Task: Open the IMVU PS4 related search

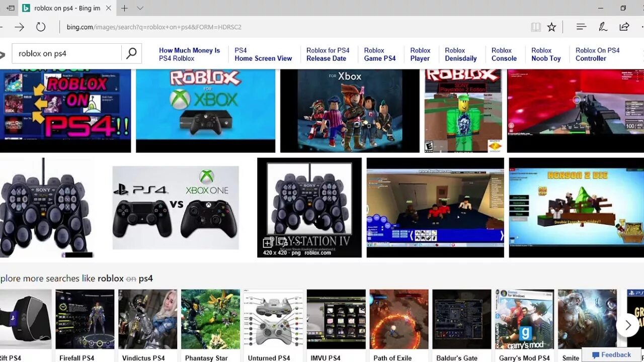Action: [336, 326]
